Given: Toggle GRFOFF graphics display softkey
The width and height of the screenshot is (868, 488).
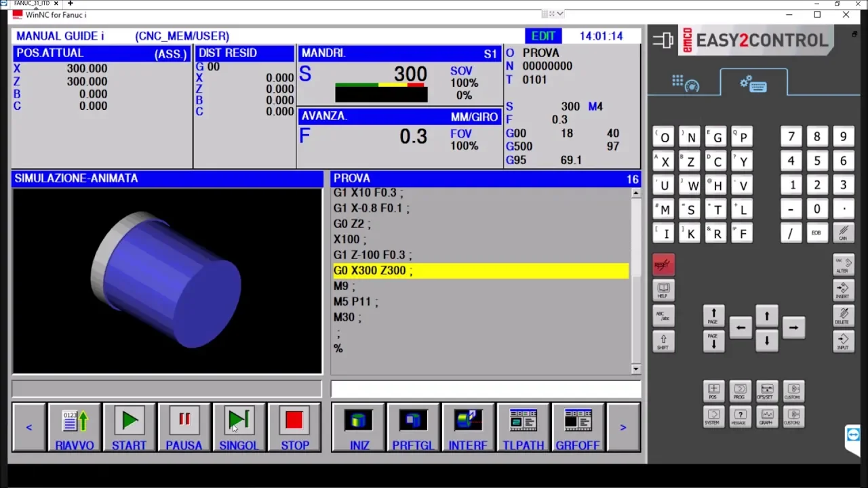Looking at the screenshot, I should pos(578,428).
